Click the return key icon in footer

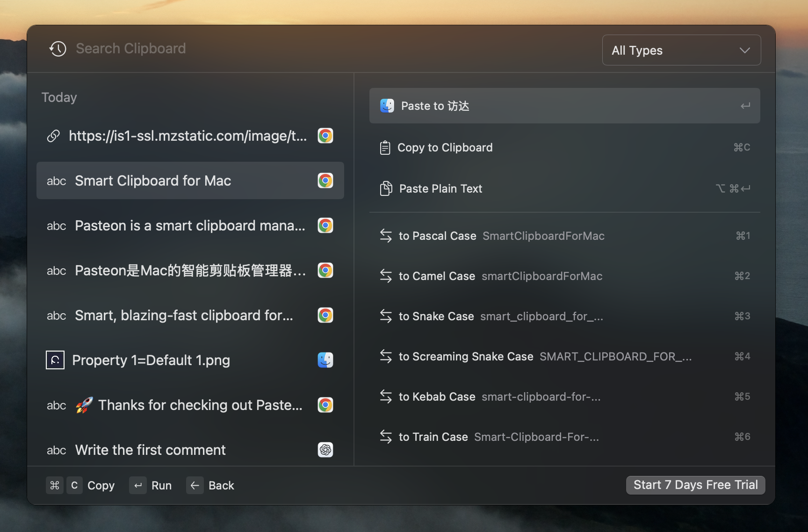tap(138, 485)
